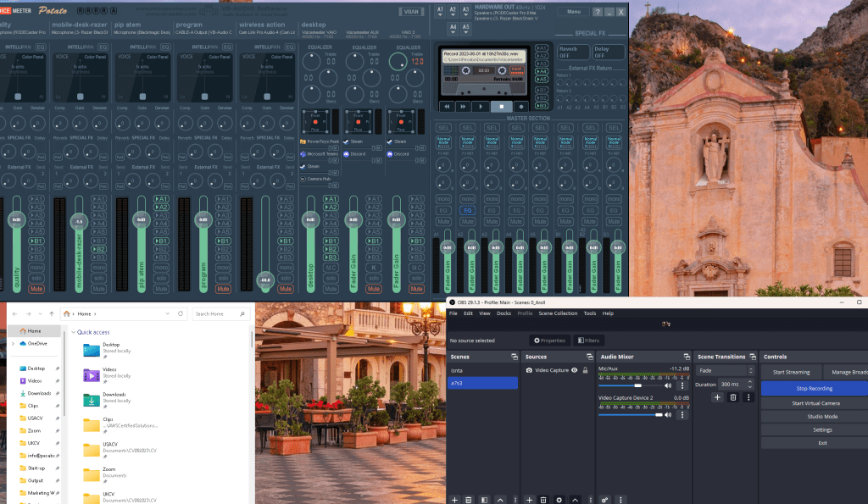Expand OneDrive in File Explorer sidebar

pos(14,344)
